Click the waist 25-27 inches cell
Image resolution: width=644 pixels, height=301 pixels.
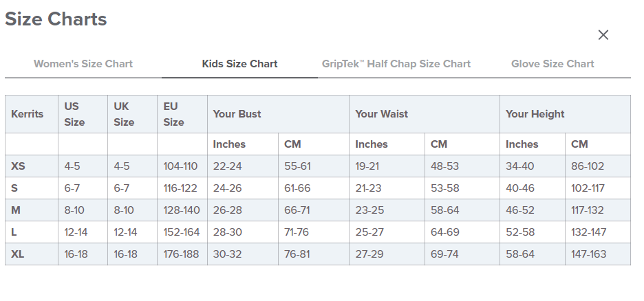click(x=371, y=232)
